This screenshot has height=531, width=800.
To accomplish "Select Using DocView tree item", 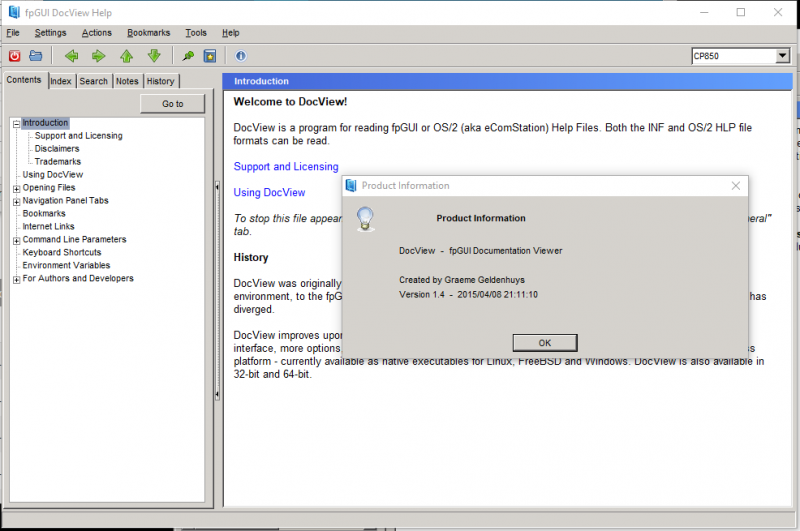I will (x=53, y=174).
